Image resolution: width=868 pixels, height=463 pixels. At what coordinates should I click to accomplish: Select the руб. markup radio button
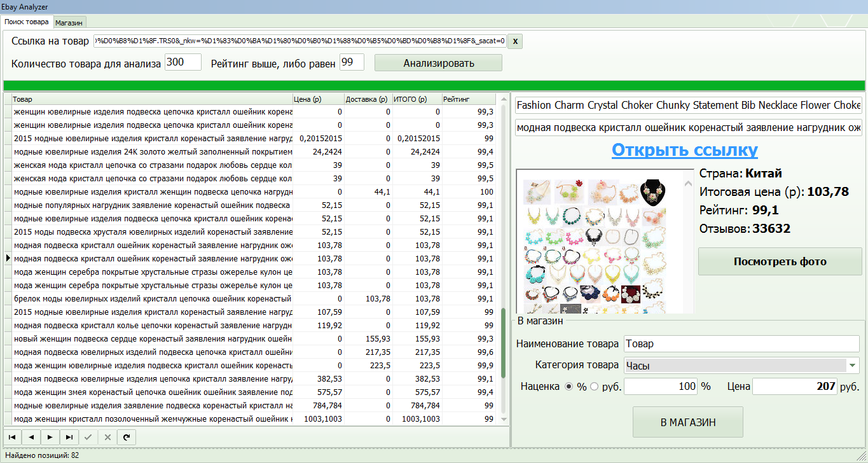click(x=595, y=386)
